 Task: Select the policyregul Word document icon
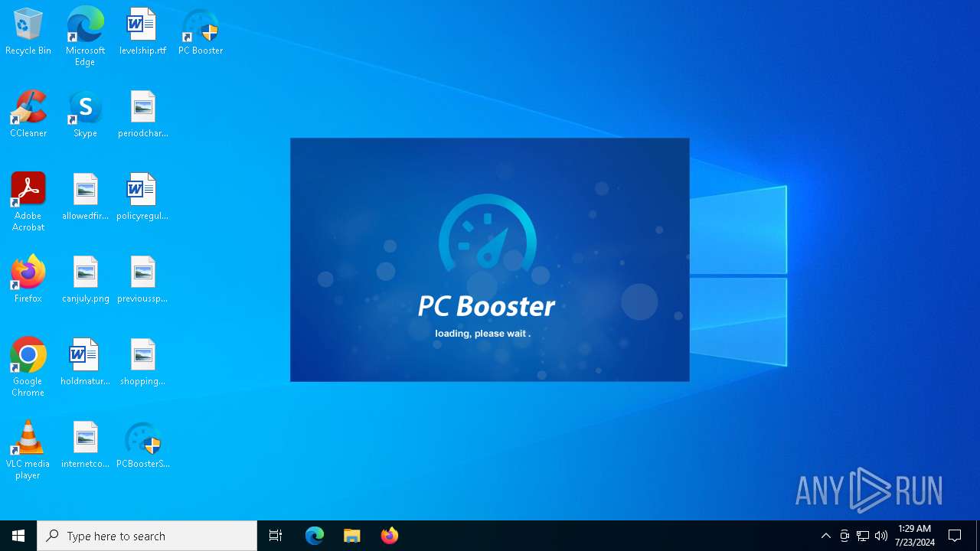tap(142, 197)
